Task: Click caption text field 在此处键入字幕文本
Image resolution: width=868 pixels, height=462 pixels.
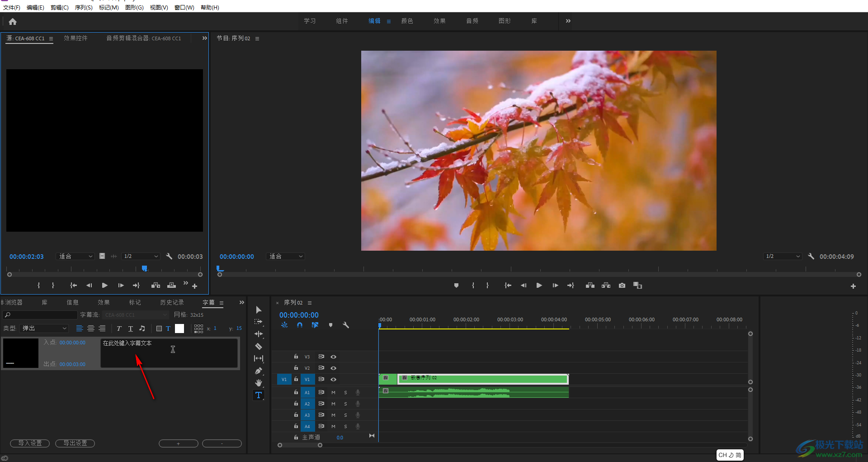Action: pos(169,353)
